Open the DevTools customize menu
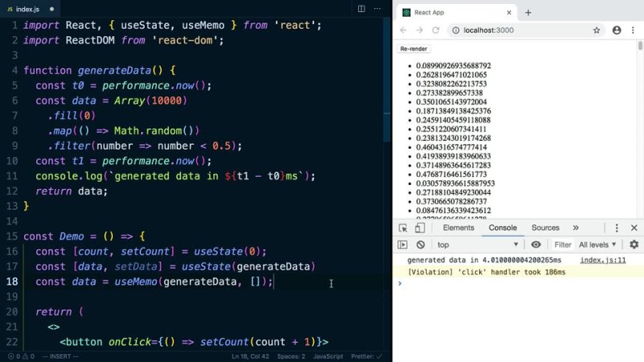This screenshot has height=362, width=644. pyautogui.click(x=617, y=228)
